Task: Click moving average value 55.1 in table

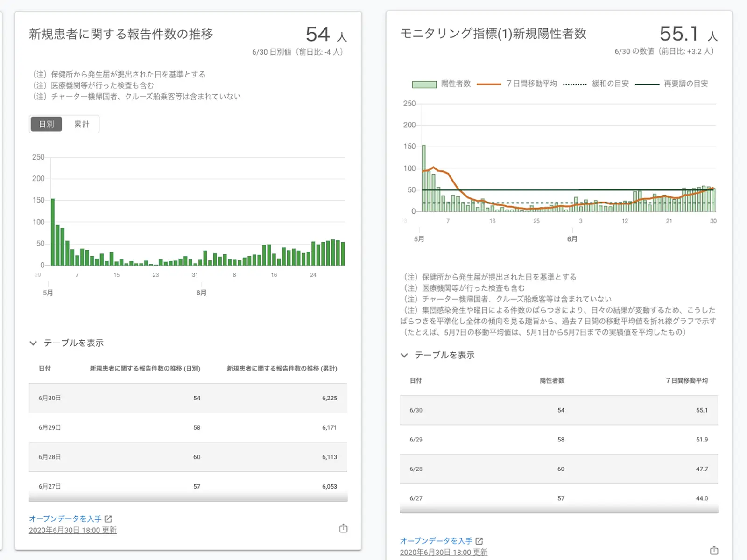Action: click(702, 410)
